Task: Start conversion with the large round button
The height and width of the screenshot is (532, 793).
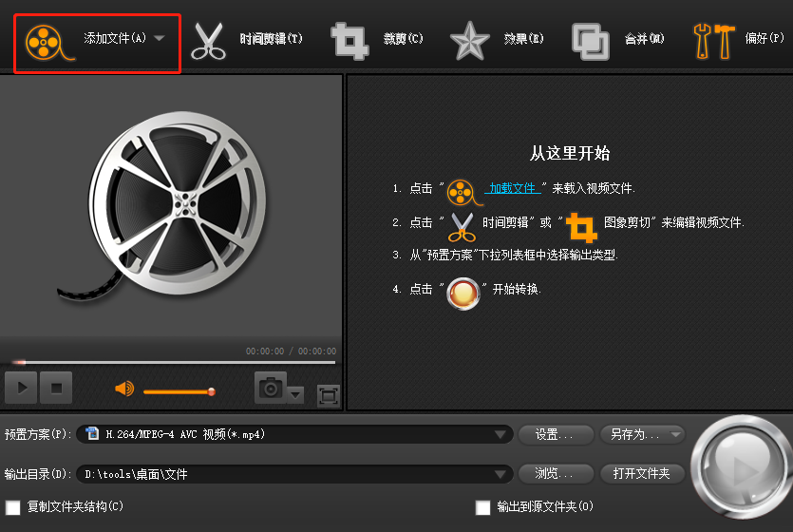Action: (742, 466)
